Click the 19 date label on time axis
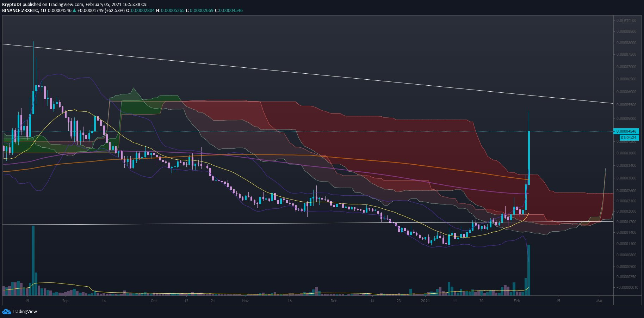Screen dimensions: 644x318 pos(27,301)
